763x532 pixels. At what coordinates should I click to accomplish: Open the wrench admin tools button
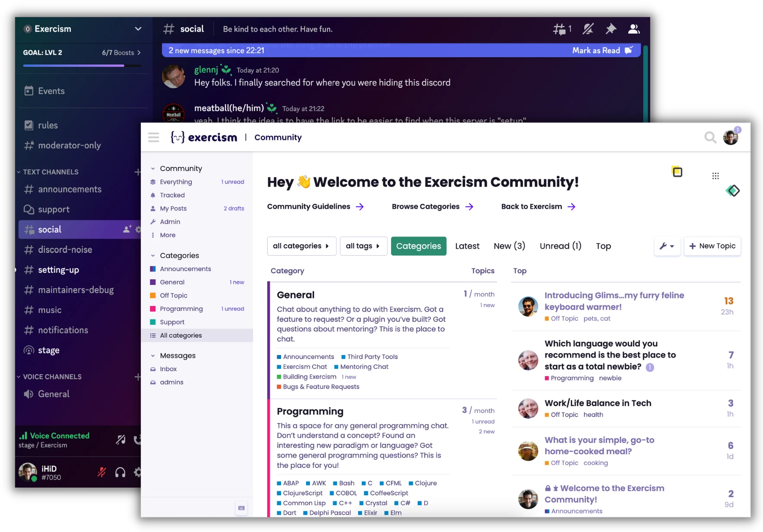[667, 246]
